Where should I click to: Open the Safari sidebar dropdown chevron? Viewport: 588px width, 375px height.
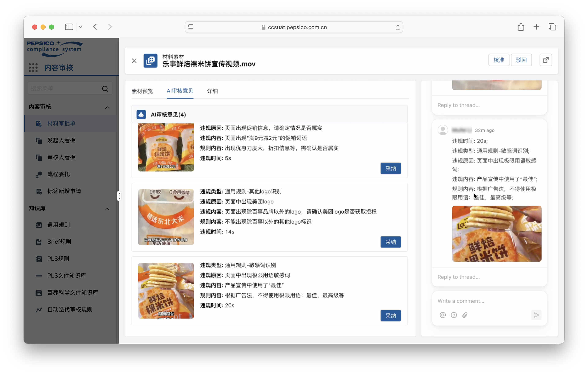coord(81,27)
